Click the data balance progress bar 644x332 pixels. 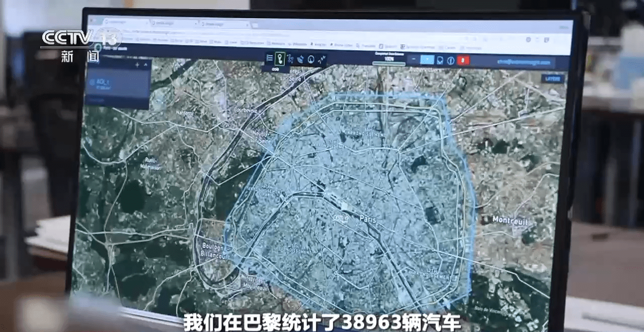(388, 63)
